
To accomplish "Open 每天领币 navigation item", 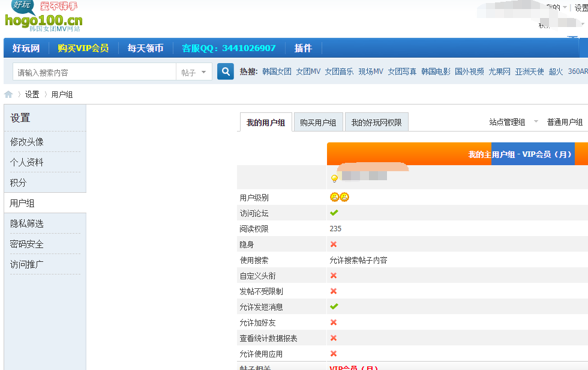I will (145, 48).
